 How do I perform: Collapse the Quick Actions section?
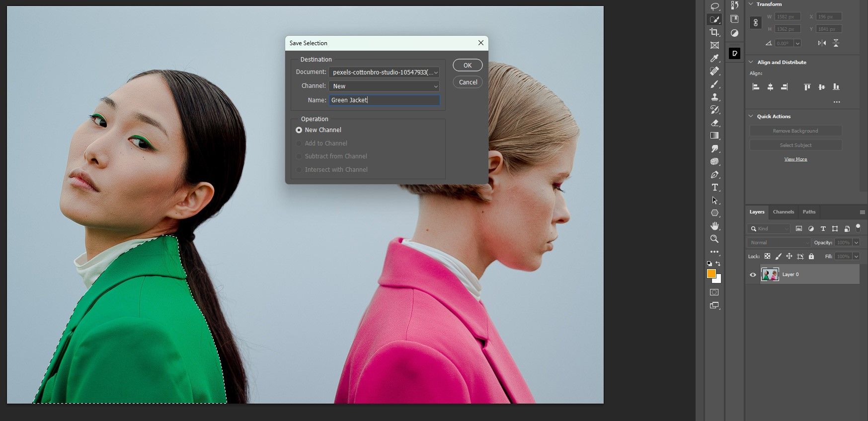(x=751, y=116)
